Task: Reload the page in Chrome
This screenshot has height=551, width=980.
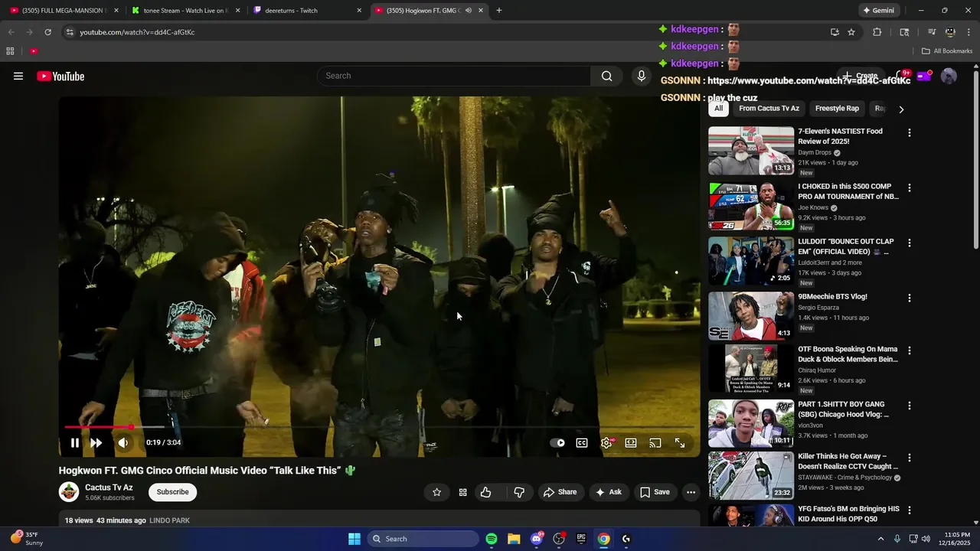Action: pyautogui.click(x=47, y=32)
